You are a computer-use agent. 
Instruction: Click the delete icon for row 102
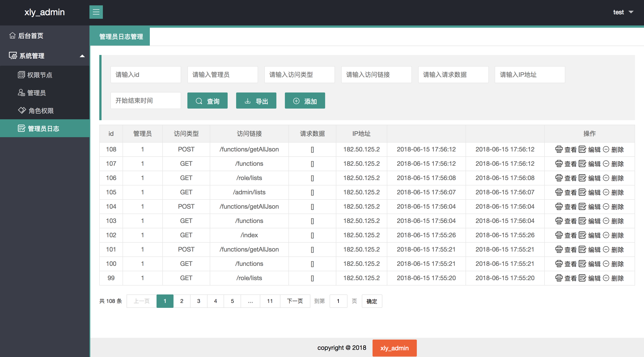[606, 235]
